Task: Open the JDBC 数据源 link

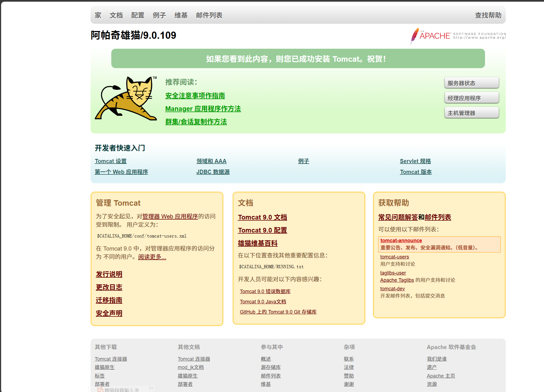Action: 213,172
